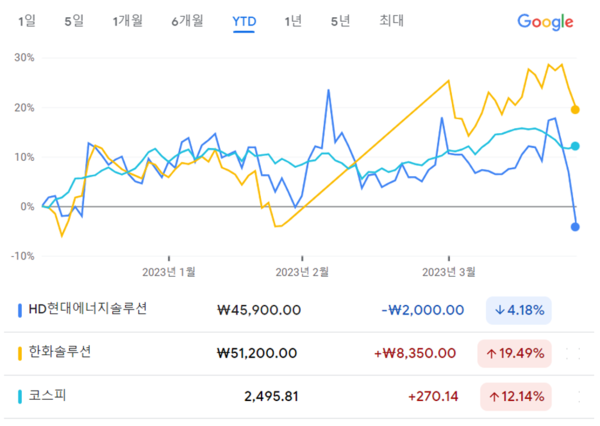The width and height of the screenshot is (600, 426).
Task: View the 5년 chart range
Action: point(340,20)
